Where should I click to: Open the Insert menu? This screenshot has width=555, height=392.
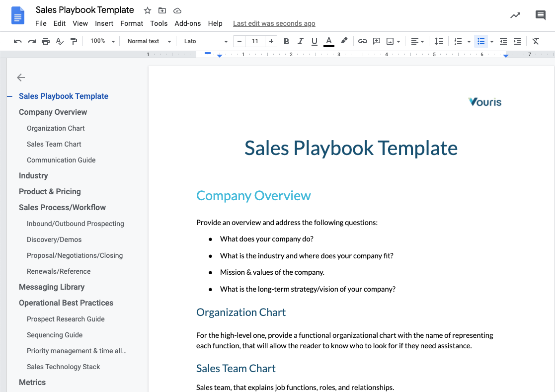pyautogui.click(x=104, y=23)
